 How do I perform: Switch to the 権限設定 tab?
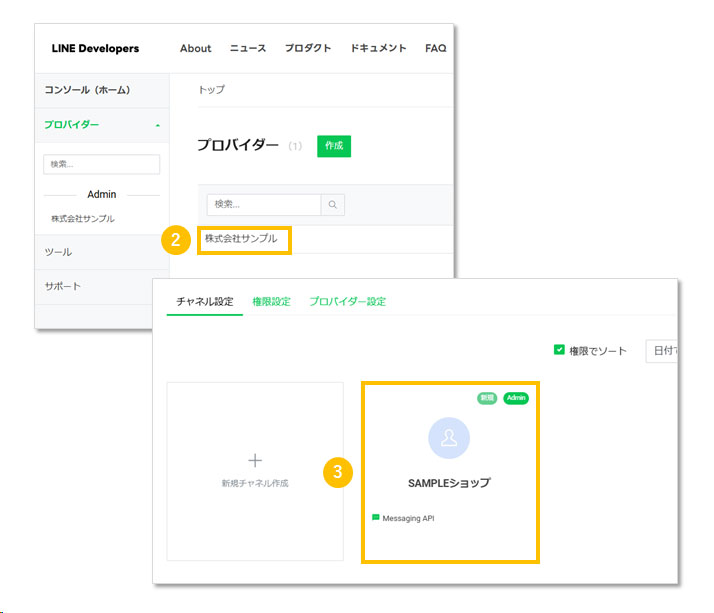click(x=271, y=301)
